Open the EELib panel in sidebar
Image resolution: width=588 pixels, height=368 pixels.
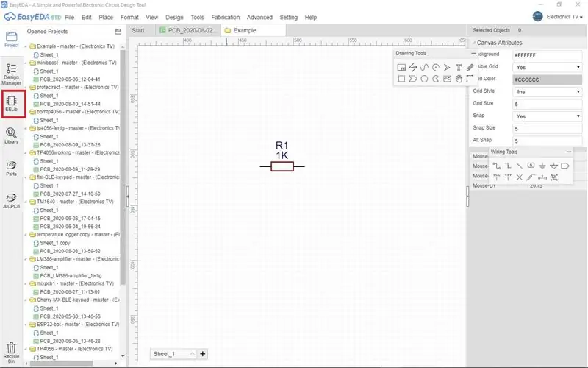[12, 103]
